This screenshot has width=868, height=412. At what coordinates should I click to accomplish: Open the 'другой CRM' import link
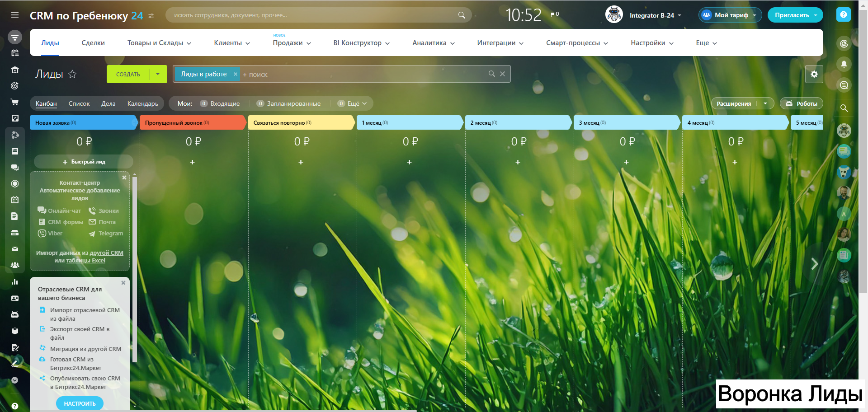click(x=106, y=253)
